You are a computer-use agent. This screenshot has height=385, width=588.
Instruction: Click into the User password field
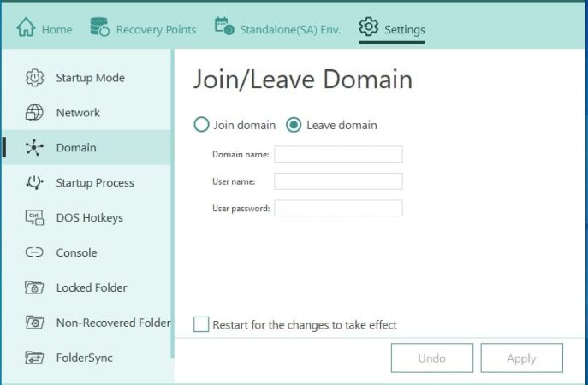pos(338,209)
